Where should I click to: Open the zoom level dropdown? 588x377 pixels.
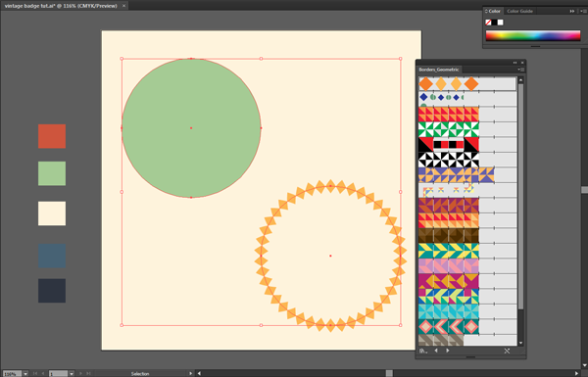pos(25,374)
